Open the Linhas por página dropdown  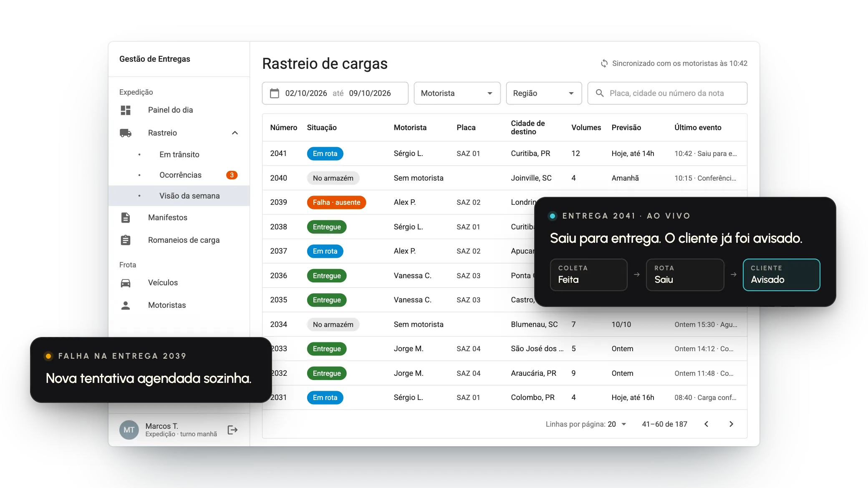[617, 424]
